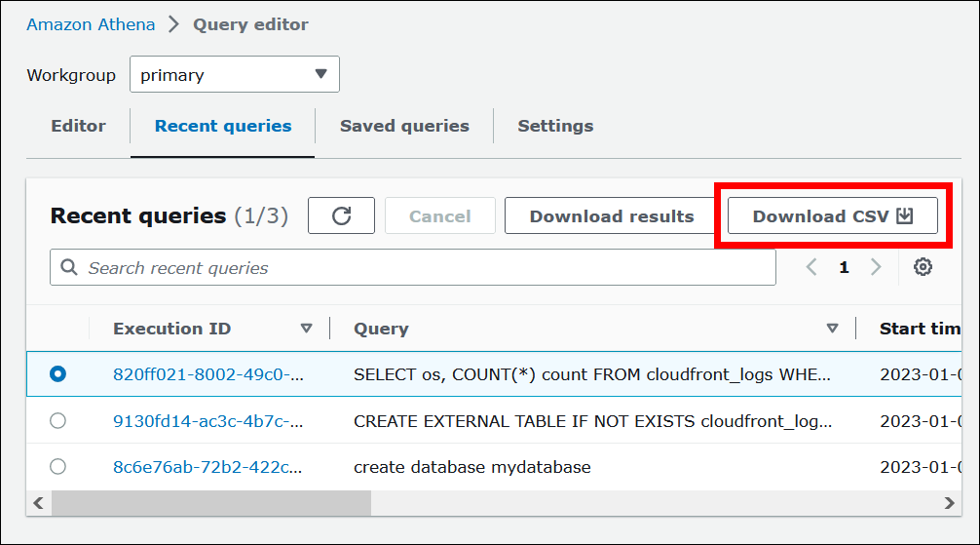Screen dimensions: 980x545
Task: Switch to the Saved queries tab
Action: click(x=404, y=126)
